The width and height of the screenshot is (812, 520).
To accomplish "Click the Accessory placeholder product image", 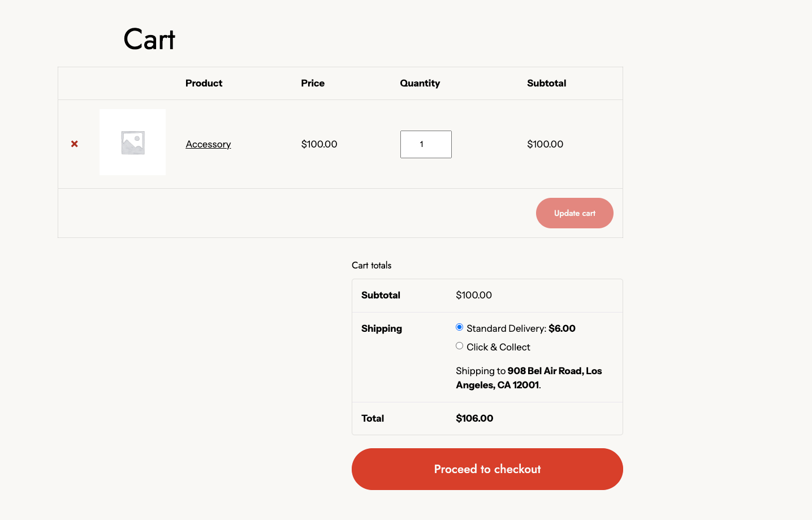I will click(133, 142).
